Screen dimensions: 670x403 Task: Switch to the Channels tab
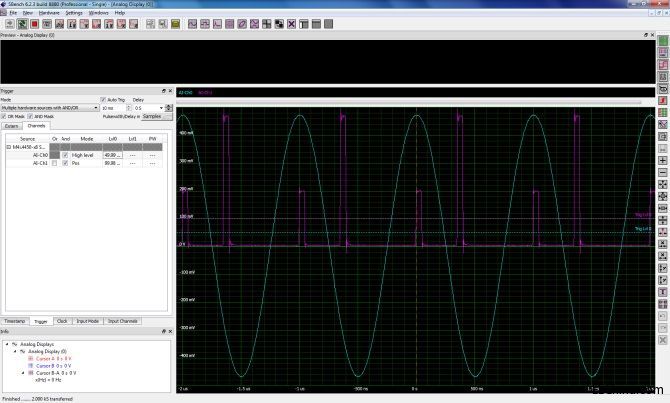pyautogui.click(x=36, y=126)
